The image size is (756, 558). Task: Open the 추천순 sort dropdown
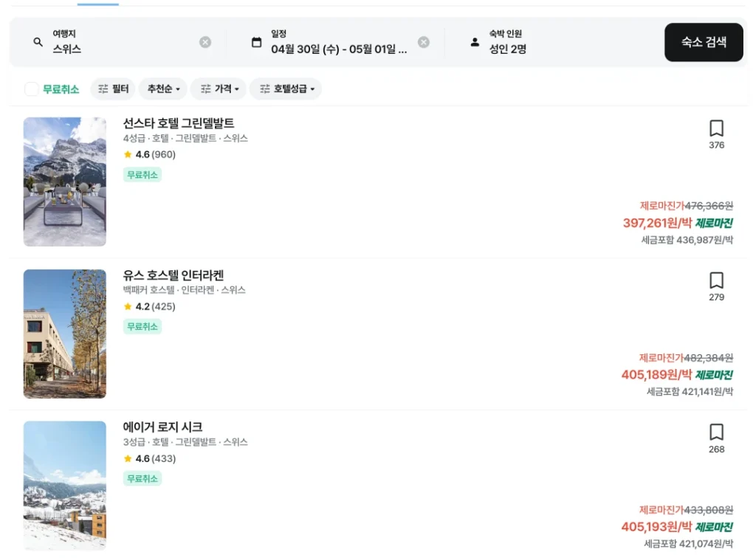point(162,89)
